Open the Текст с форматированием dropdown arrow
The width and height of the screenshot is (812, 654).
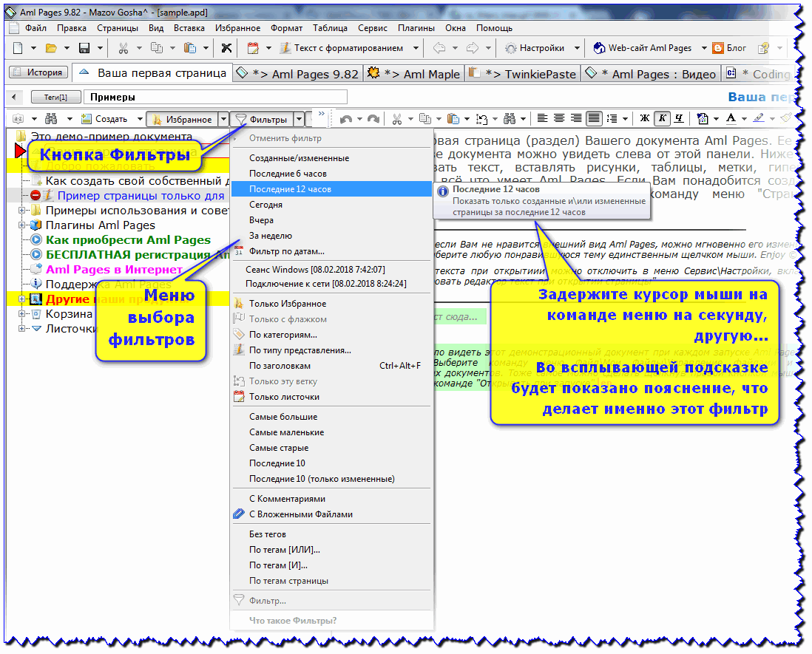point(416,48)
